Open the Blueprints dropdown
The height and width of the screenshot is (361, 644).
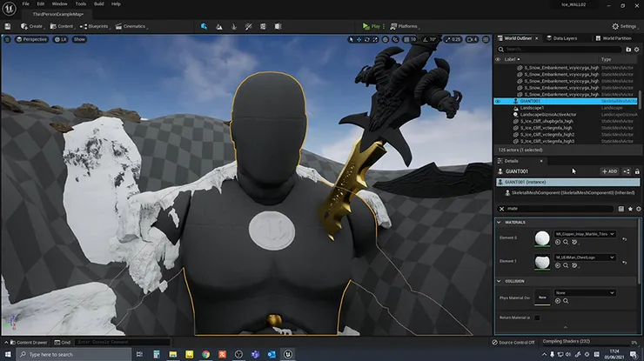(95, 26)
